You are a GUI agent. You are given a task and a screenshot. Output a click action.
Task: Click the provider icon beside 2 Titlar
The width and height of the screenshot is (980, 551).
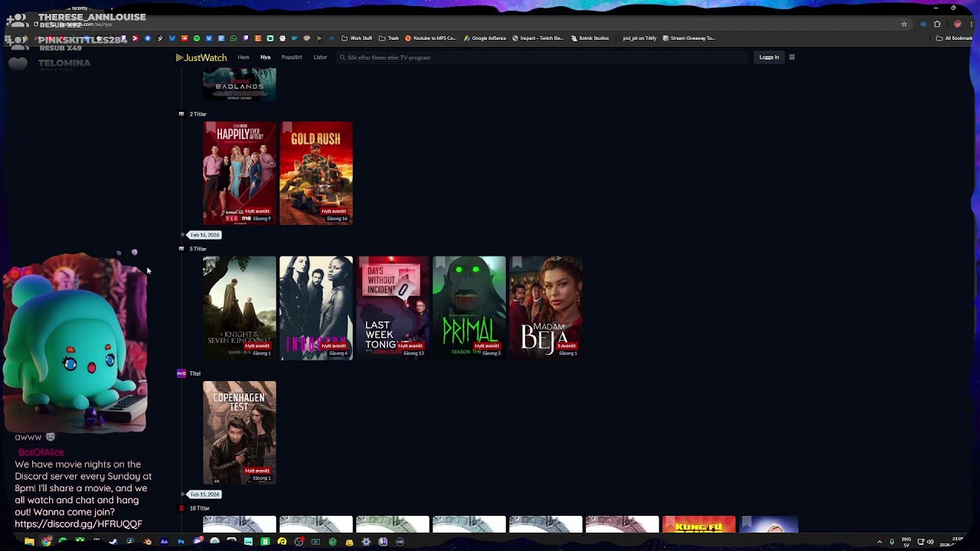[181, 114]
